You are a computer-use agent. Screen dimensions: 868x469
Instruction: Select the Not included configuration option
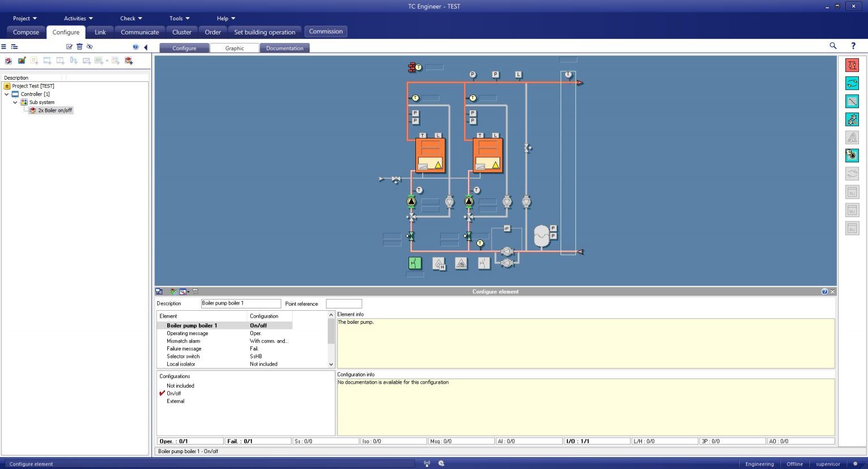tap(180, 385)
